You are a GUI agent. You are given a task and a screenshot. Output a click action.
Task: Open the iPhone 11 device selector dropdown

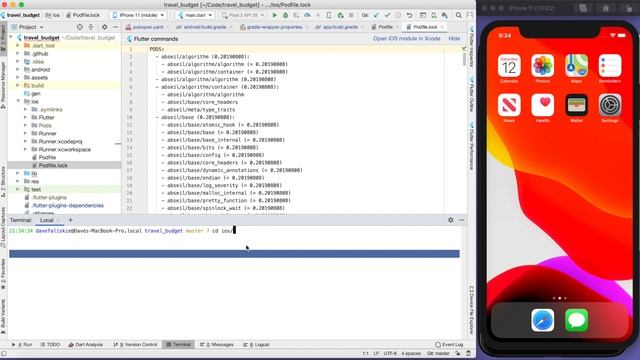[138, 15]
